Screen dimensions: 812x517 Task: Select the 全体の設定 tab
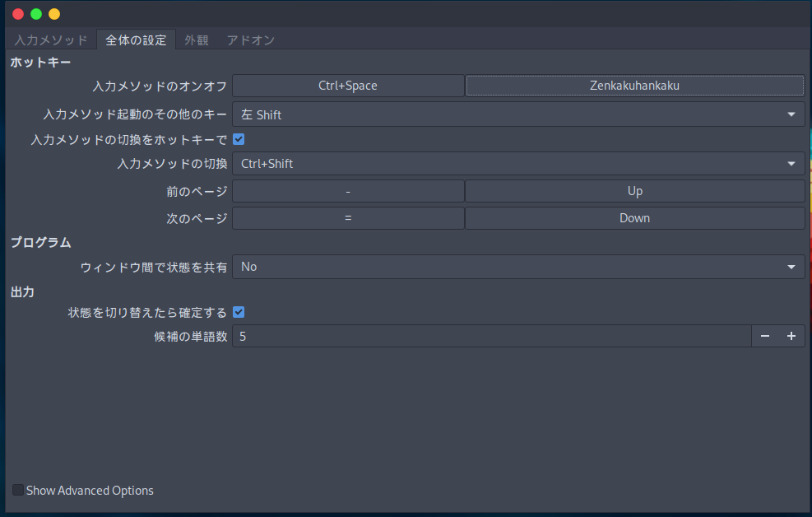(136, 40)
